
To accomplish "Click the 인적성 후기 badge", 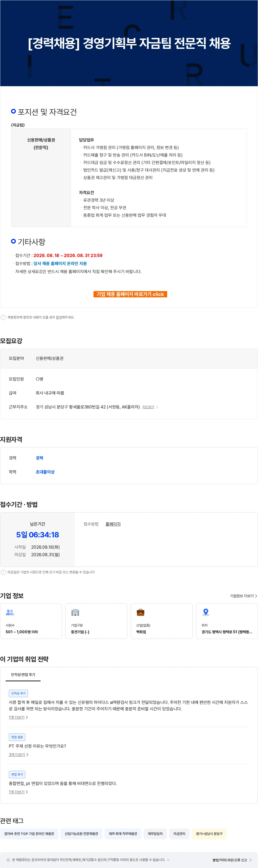I will [x=18, y=693].
